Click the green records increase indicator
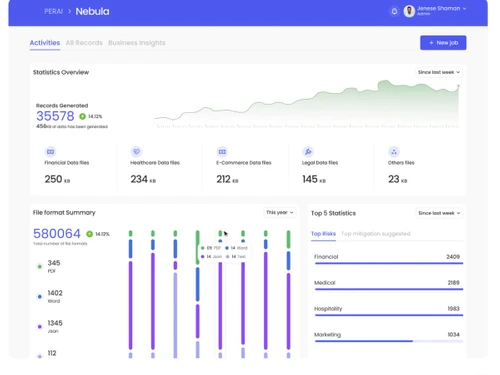Screen dimensions: 500x375 point(82,116)
